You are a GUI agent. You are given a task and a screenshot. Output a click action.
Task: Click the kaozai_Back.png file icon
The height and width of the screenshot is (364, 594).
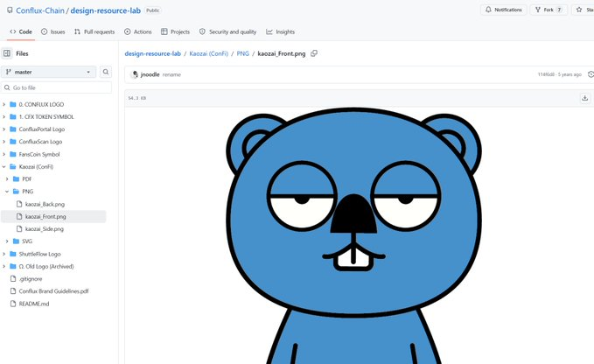19,204
